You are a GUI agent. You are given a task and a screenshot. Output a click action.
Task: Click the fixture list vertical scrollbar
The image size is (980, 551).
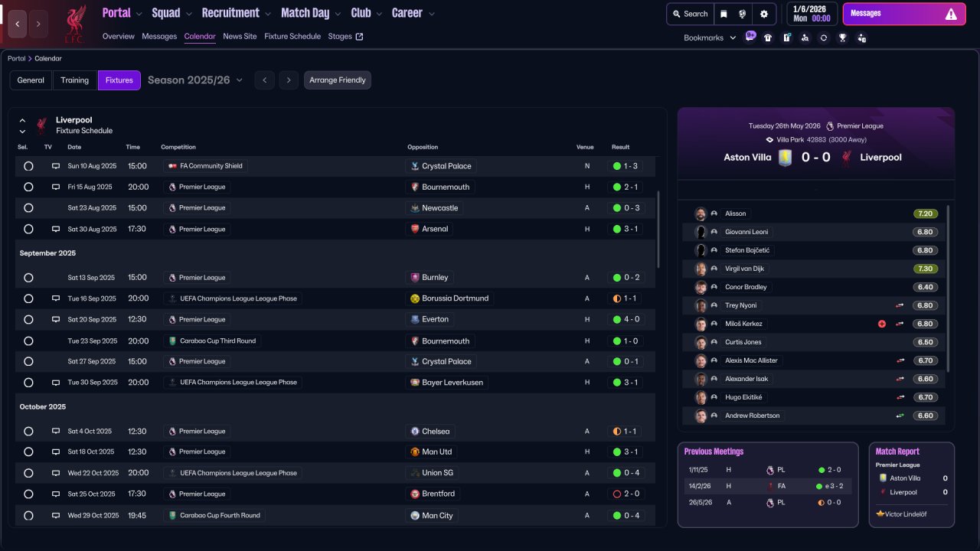click(658, 230)
